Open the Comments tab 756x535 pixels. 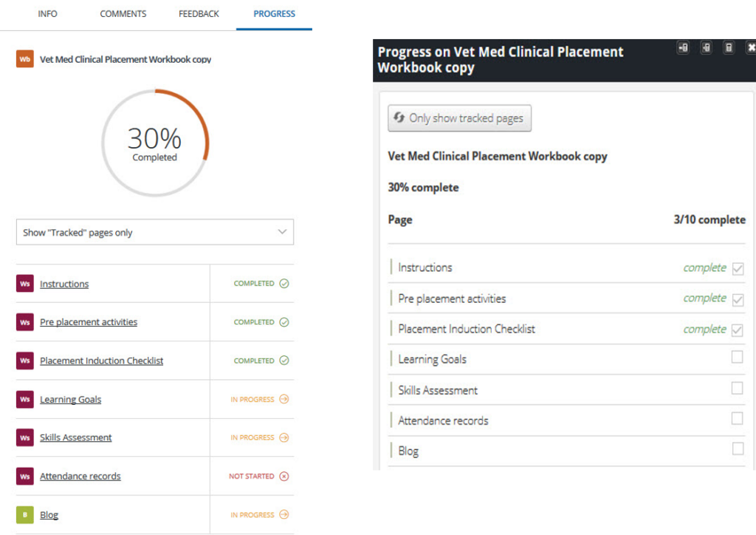[123, 14]
